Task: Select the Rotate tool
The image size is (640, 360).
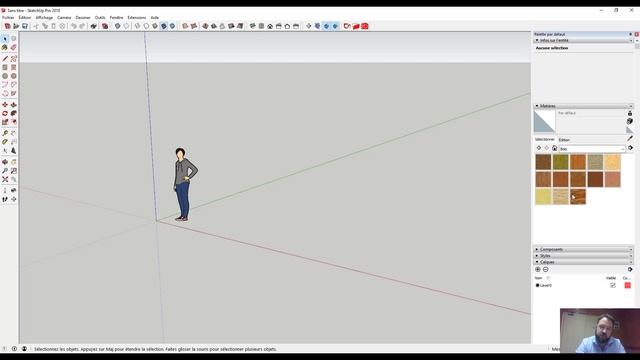Action: pyautogui.click(x=5, y=113)
